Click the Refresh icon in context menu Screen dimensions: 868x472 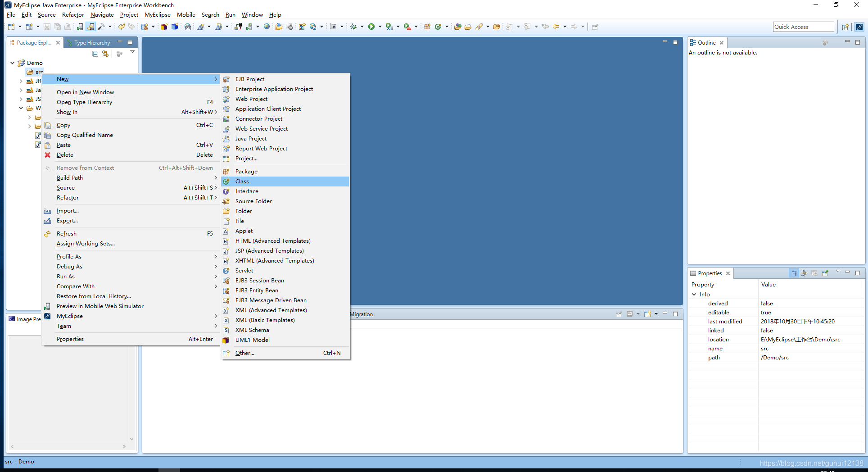(47, 234)
